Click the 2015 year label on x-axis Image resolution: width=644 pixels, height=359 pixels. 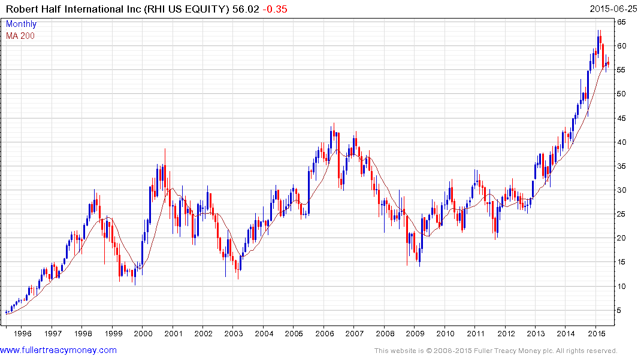click(596, 333)
